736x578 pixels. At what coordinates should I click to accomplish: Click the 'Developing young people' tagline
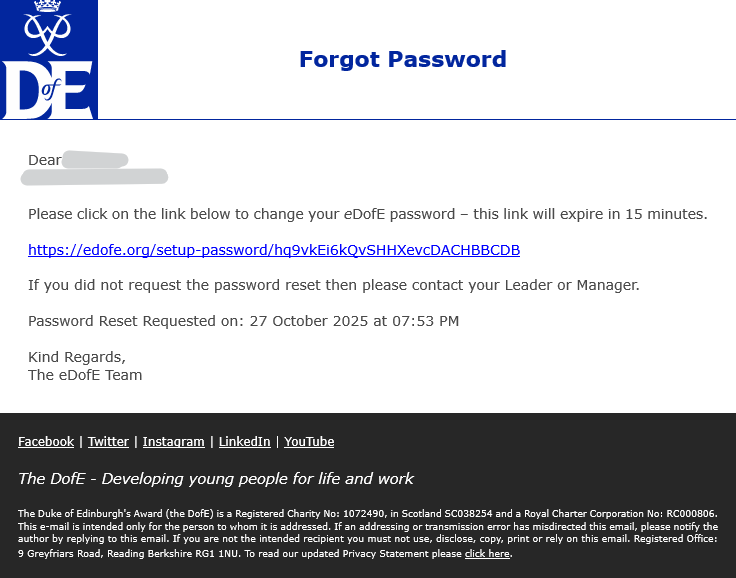(x=215, y=479)
